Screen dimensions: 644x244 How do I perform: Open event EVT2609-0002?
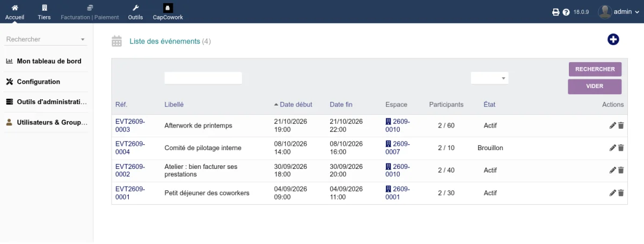pos(130,171)
